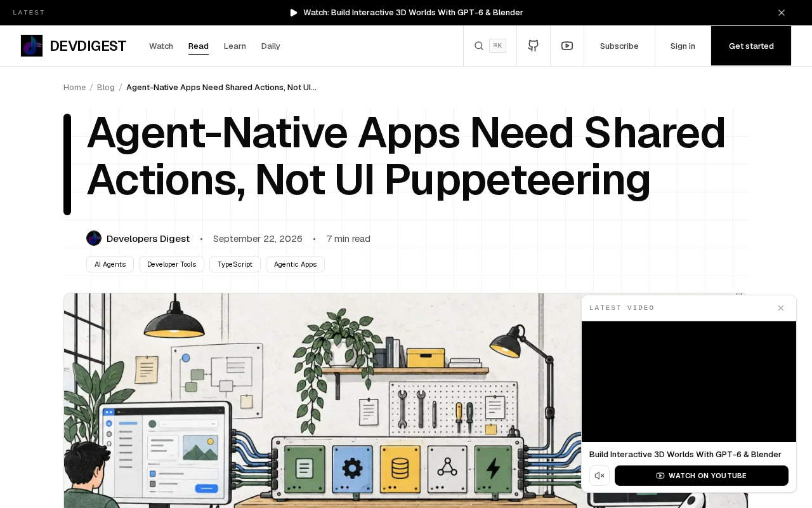Click the '7 min read' text
Screen dimensions: 812x508
pos(348,239)
